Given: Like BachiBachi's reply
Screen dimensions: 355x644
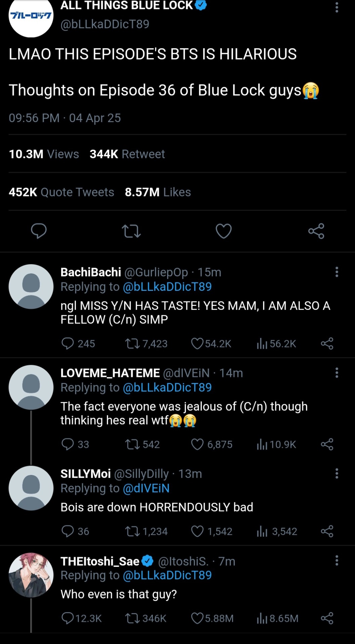Looking at the screenshot, I should [x=197, y=343].
